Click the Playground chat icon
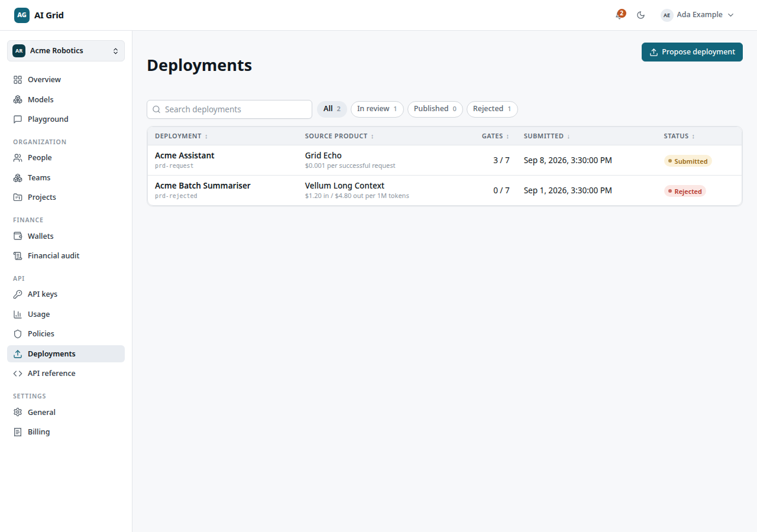The height and width of the screenshot is (532, 757). tap(18, 119)
